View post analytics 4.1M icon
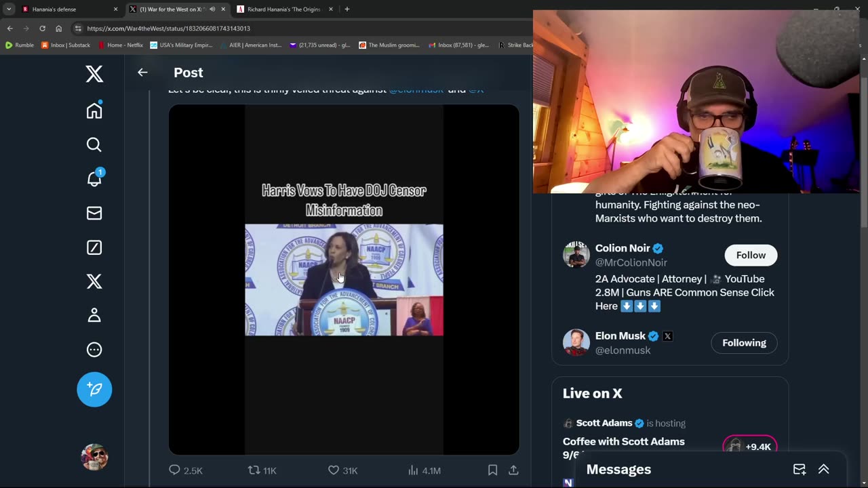 coord(413,470)
